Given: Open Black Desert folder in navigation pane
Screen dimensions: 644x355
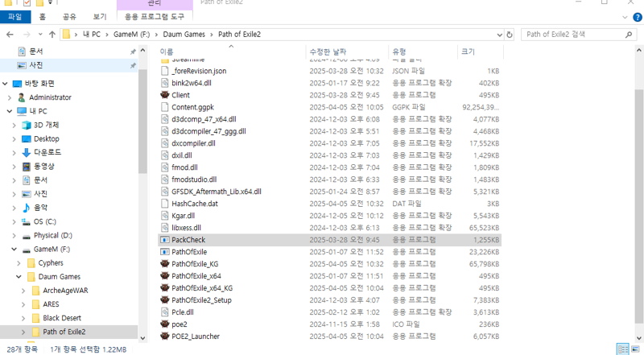Looking at the screenshot, I should 62,318.
